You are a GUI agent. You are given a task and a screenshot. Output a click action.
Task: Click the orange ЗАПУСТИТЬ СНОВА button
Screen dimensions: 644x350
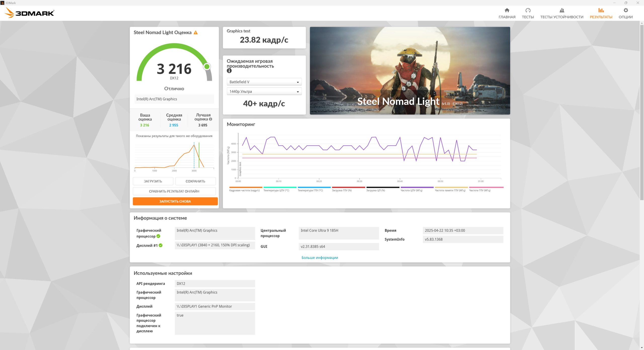point(175,201)
